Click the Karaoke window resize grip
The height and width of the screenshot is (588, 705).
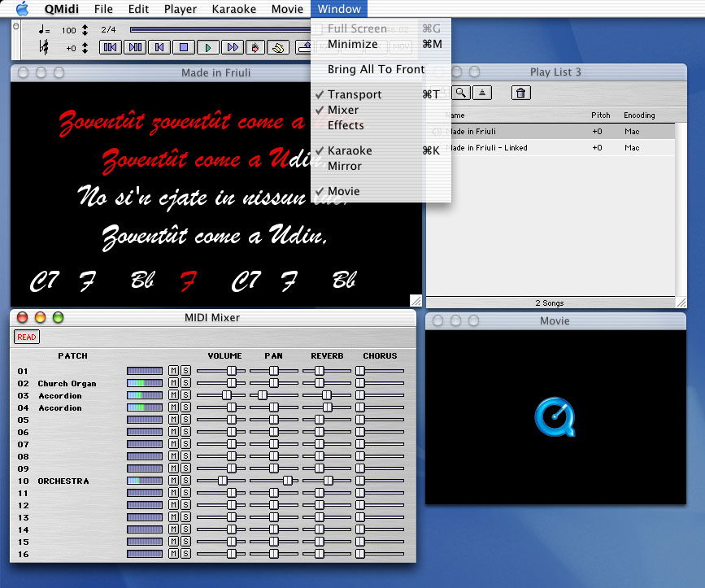[416, 301]
